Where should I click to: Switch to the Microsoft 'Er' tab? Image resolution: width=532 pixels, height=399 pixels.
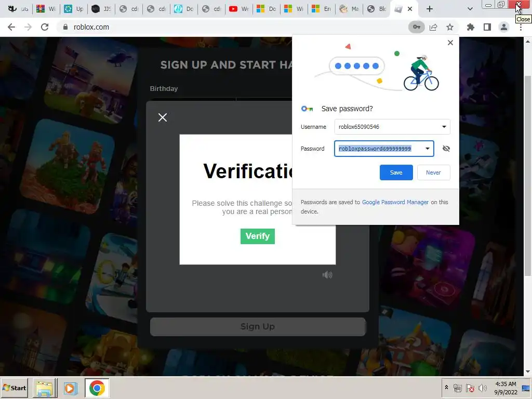(322, 9)
